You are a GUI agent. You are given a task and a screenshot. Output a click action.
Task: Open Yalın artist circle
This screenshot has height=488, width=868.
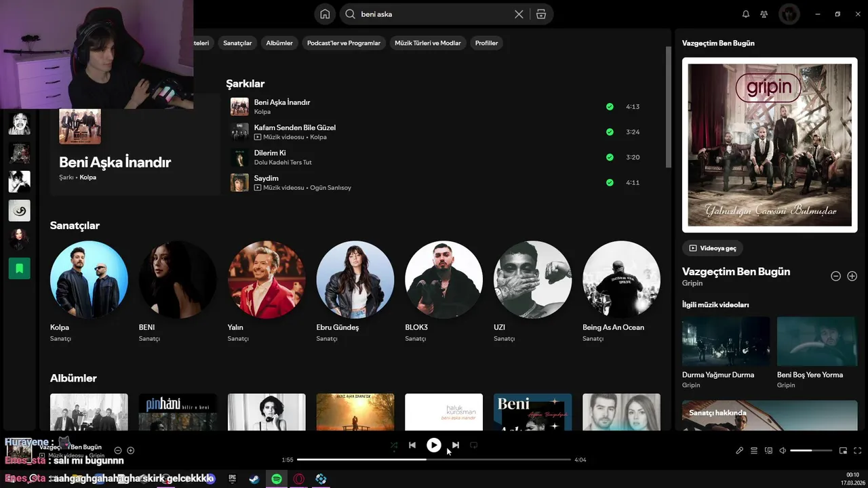tap(267, 279)
